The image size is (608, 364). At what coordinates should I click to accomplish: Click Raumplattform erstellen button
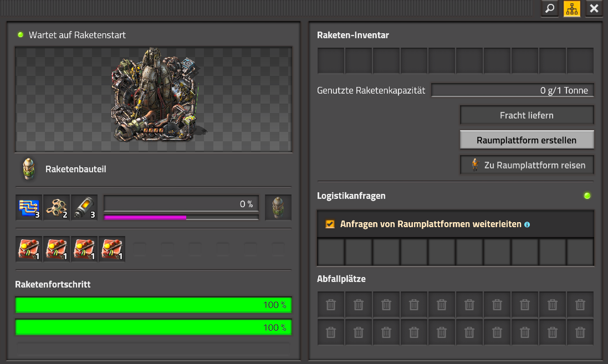pyautogui.click(x=527, y=140)
